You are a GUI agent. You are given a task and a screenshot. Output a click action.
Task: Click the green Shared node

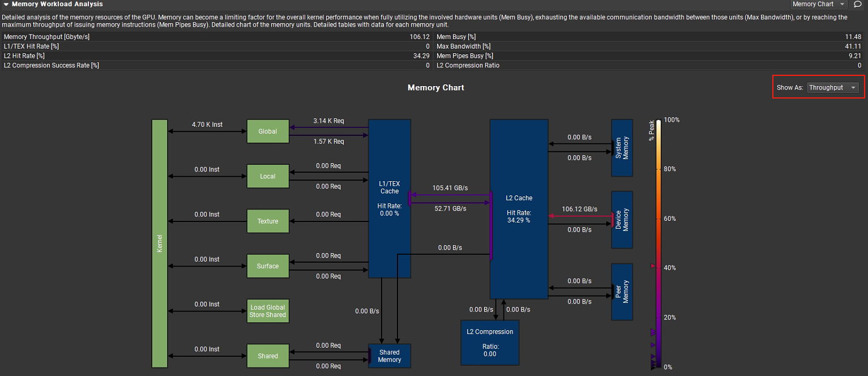point(268,356)
